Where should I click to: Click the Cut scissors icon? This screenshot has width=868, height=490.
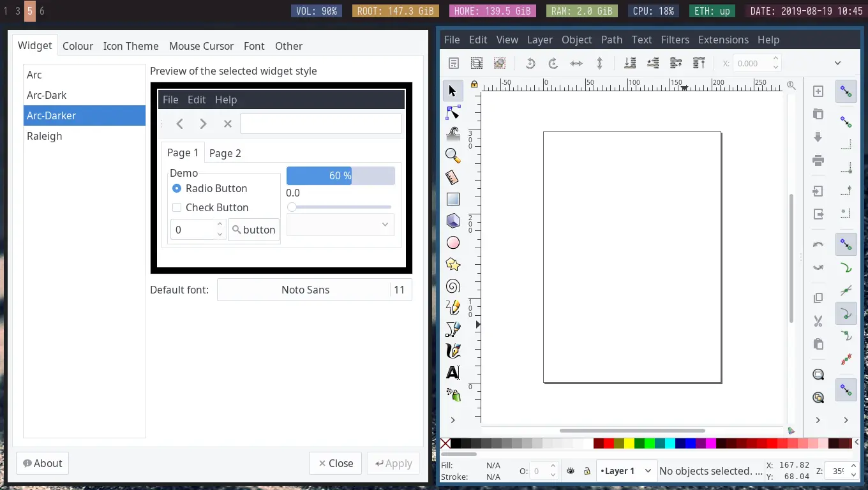(x=818, y=321)
